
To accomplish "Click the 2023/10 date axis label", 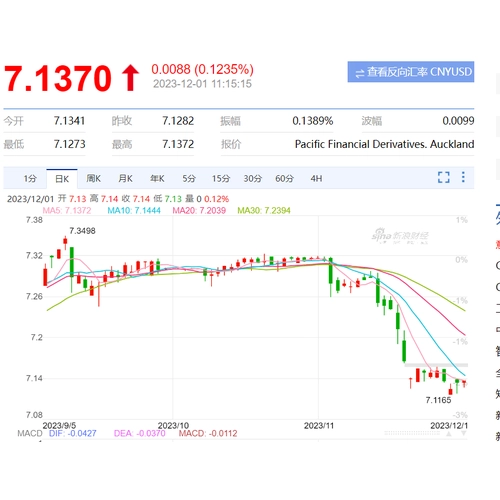I will pos(173,426).
